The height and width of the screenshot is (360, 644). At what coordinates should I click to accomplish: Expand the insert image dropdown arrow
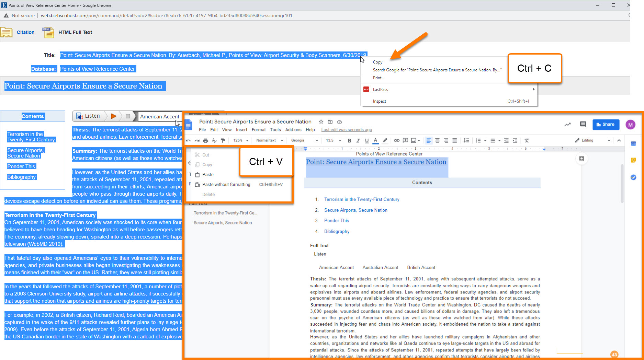tap(419, 141)
